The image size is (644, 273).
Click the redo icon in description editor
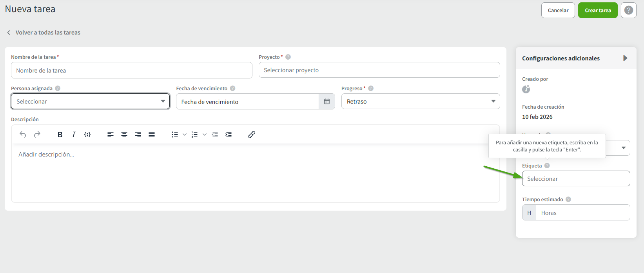pos(37,135)
